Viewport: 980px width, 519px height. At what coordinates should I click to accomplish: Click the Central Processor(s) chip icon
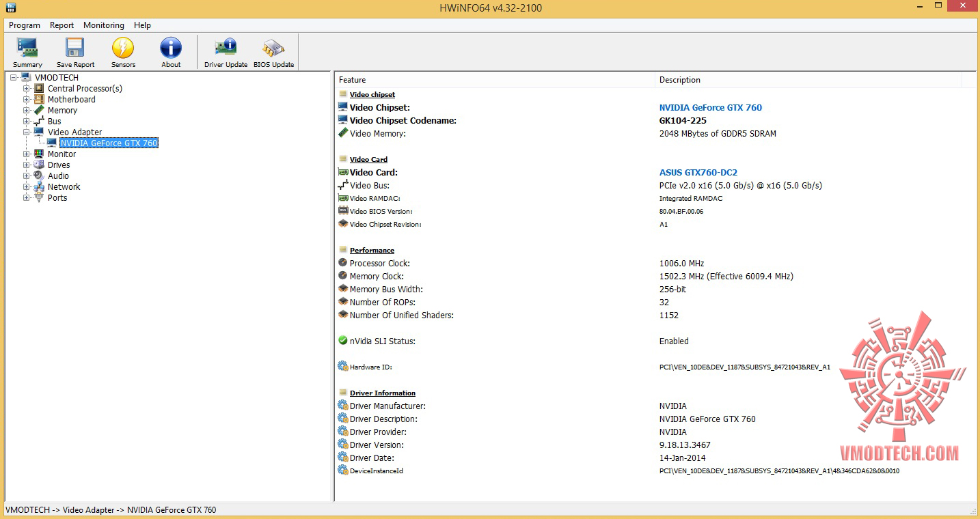(39, 88)
